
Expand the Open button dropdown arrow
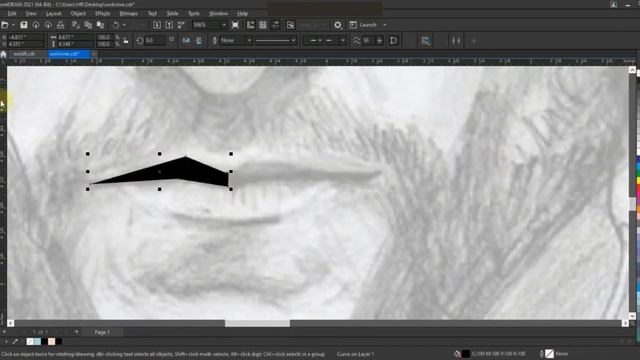pyautogui.click(x=13, y=25)
